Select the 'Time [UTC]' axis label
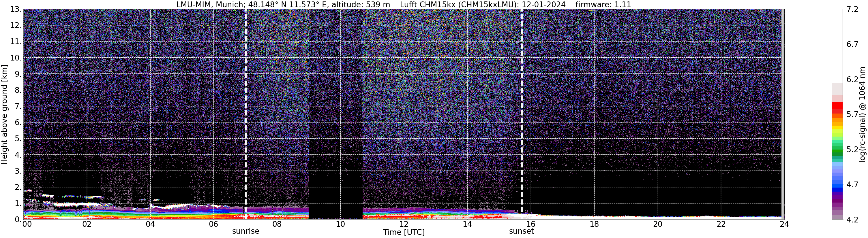Viewport: 868px width, 238px height. (x=404, y=232)
